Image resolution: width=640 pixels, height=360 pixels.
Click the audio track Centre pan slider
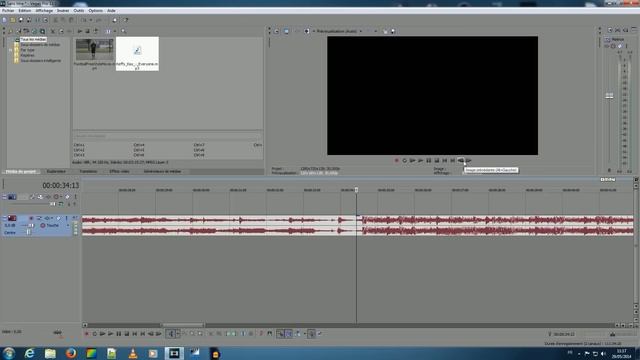28,232
